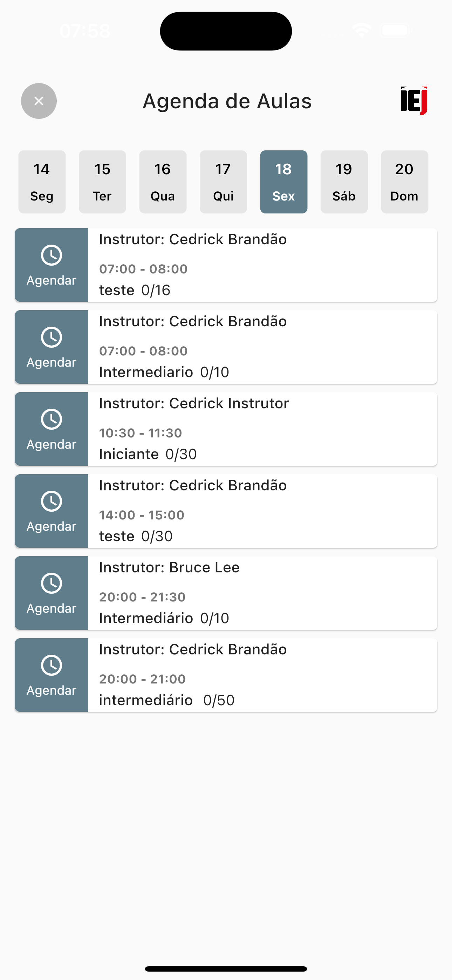This screenshot has height=980, width=452.
Task: Schedule the 07:00 teste 0/16 class
Action: (52, 265)
